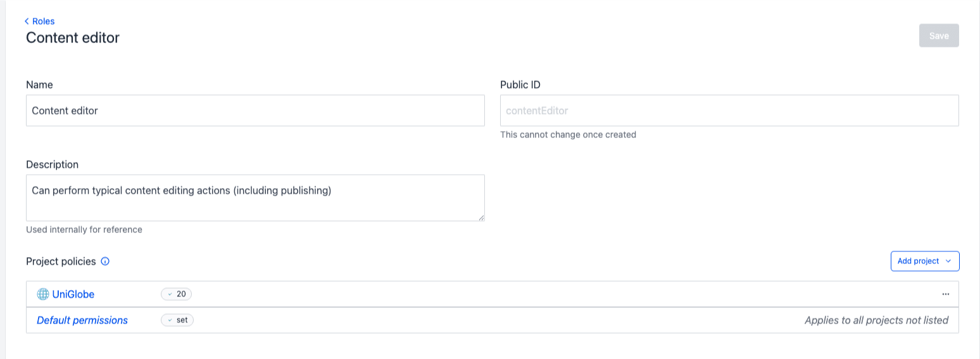Grab the Description textarea resize handle
This screenshot has width=980, height=359.
(x=481, y=217)
